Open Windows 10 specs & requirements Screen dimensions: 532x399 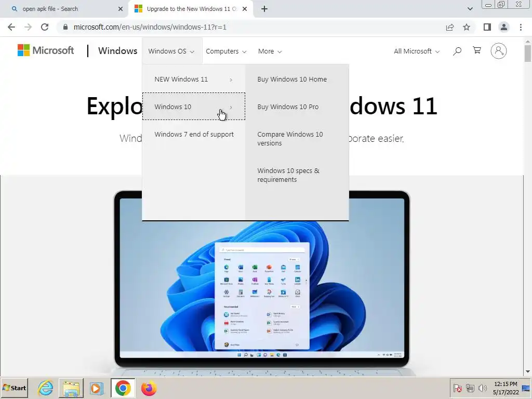click(288, 175)
